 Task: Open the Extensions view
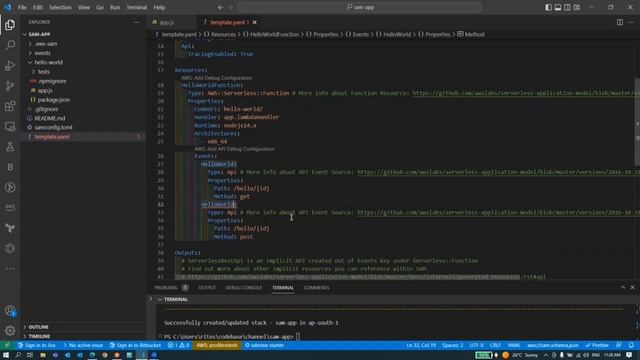[10, 106]
